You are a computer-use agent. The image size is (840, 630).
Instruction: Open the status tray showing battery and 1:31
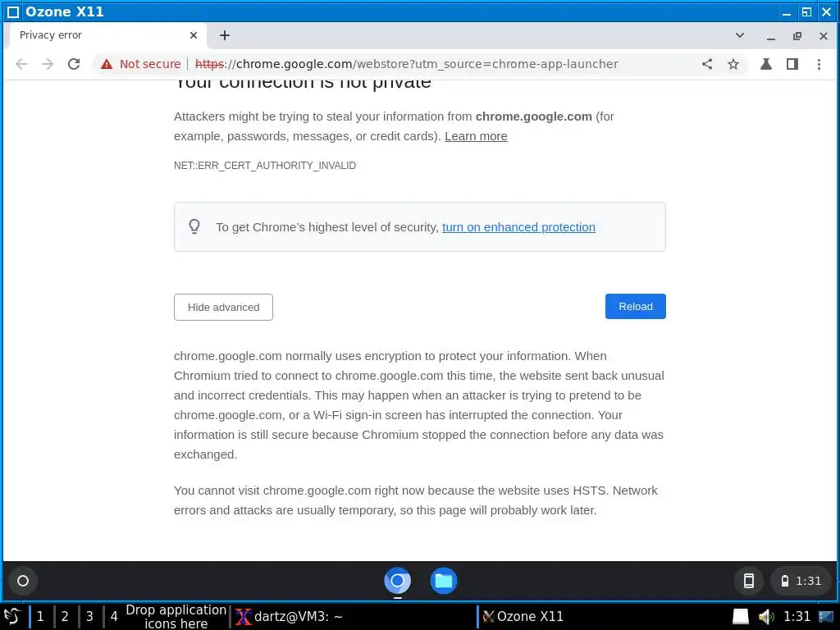(801, 581)
